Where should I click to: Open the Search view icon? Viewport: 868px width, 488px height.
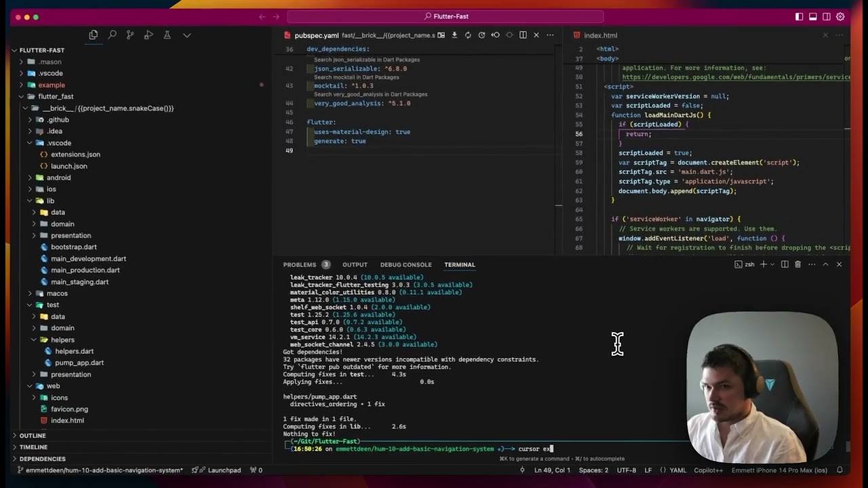click(x=112, y=35)
